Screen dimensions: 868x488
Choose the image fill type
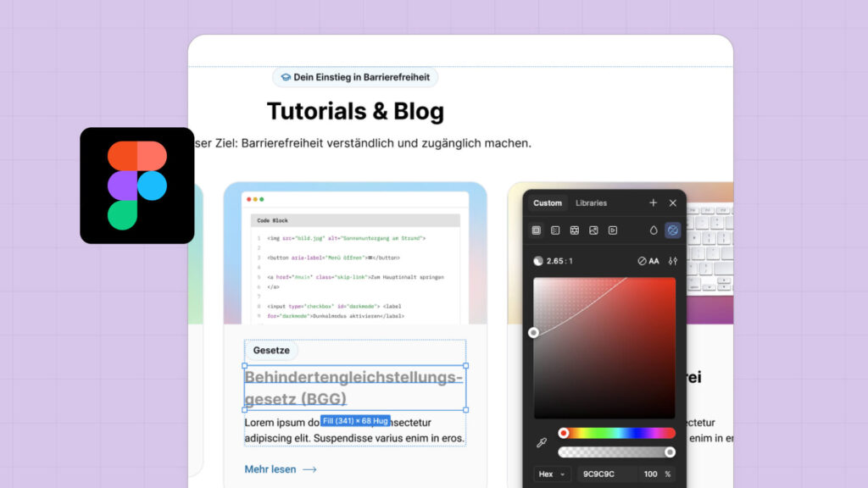pos(594,230)
